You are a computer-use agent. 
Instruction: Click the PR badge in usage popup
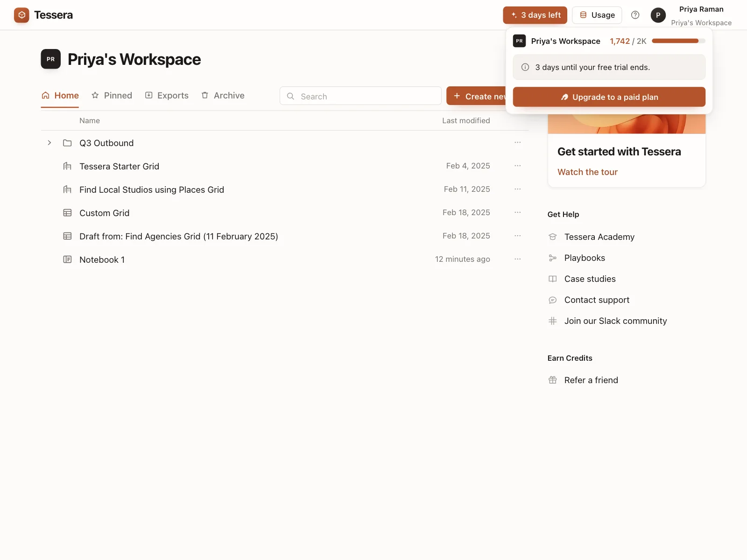tap(519, 41)
